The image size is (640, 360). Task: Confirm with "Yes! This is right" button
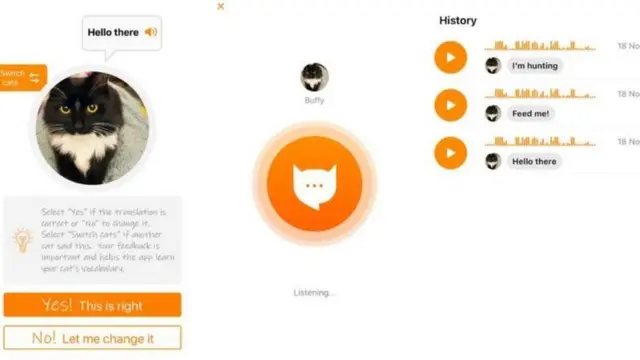coord(92,304)
